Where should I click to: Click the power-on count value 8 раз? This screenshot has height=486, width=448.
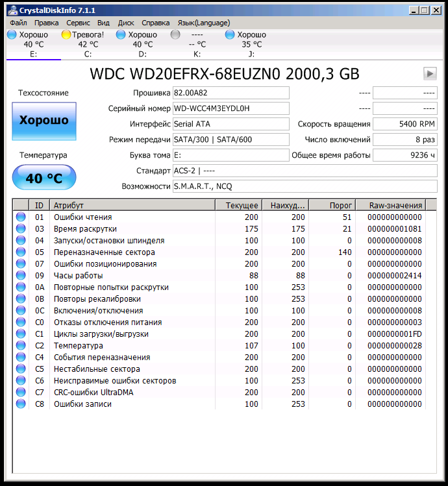(405, 140)
